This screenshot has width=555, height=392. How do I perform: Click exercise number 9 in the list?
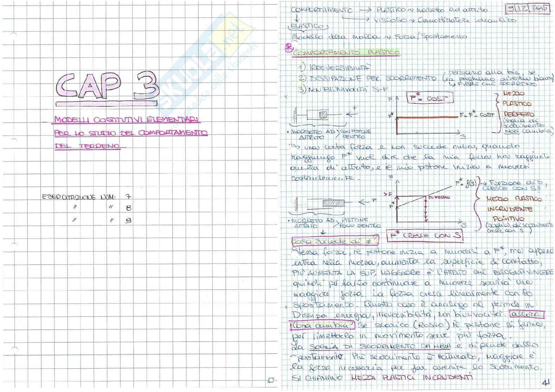click(128, 220)
